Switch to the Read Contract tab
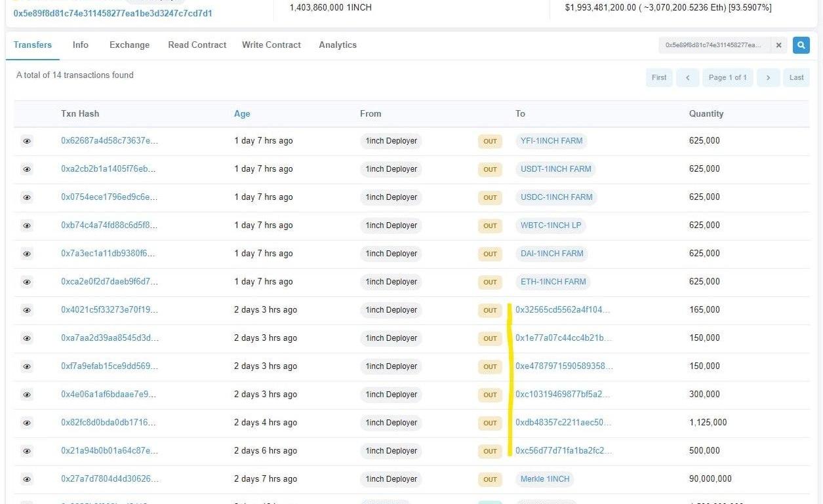Viewport: 823px width, 504px height. 197,45
